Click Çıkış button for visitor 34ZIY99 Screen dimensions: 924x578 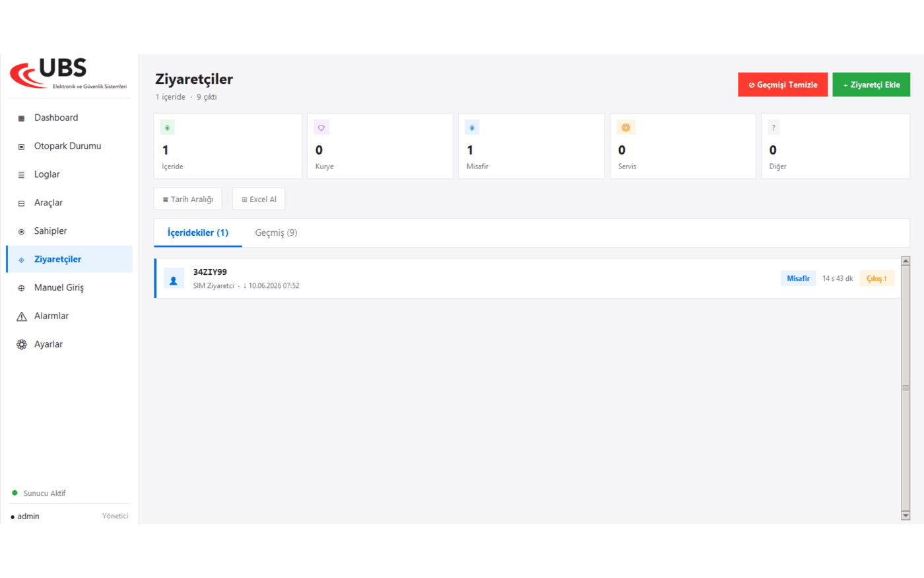877,278
